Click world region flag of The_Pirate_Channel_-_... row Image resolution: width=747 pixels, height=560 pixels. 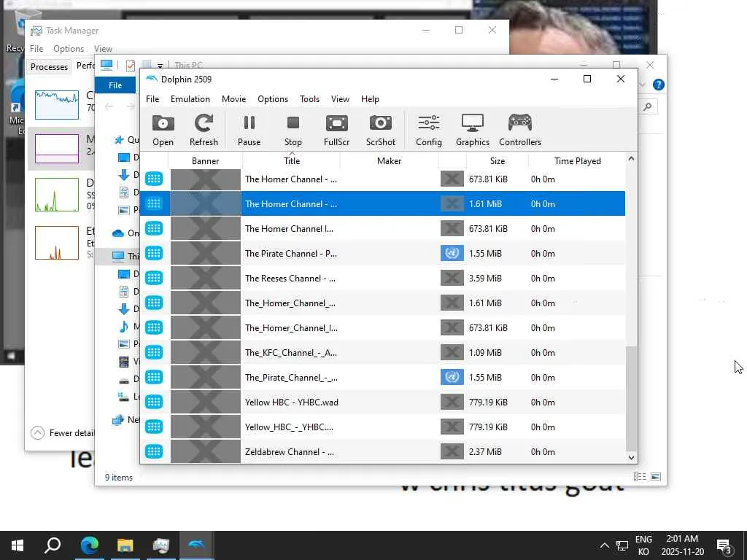tap(452, 377)
